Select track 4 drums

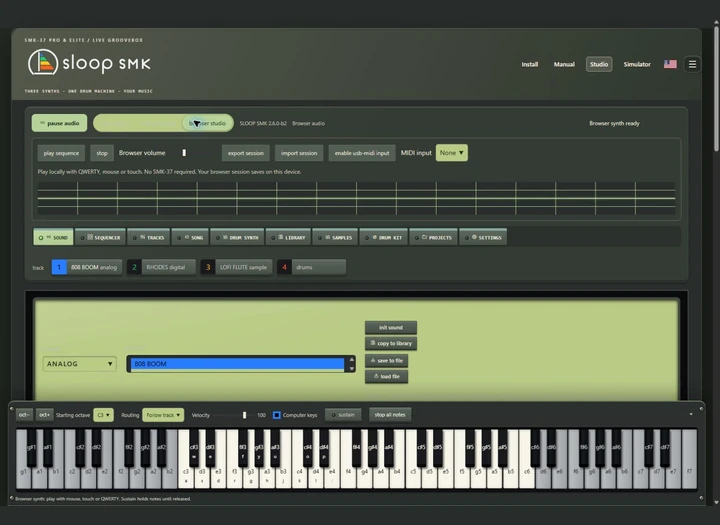311,267
